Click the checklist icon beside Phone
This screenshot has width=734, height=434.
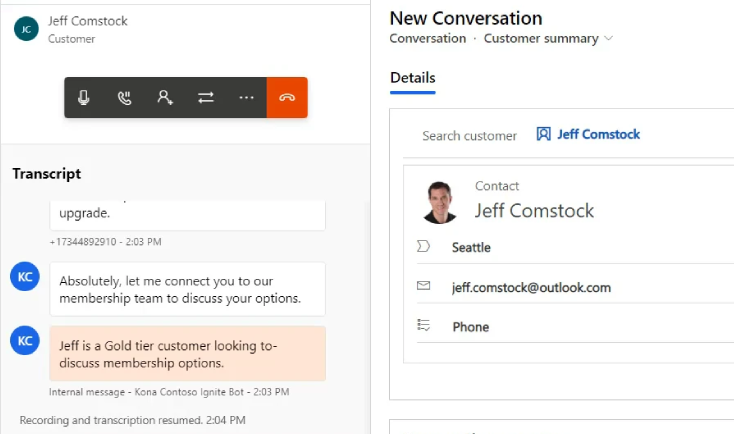[x=423, y=325]
